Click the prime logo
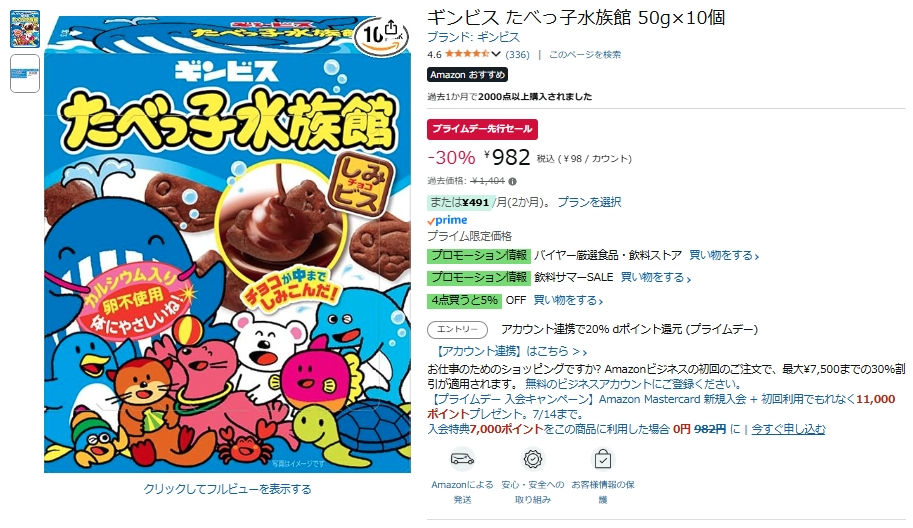 447,220
